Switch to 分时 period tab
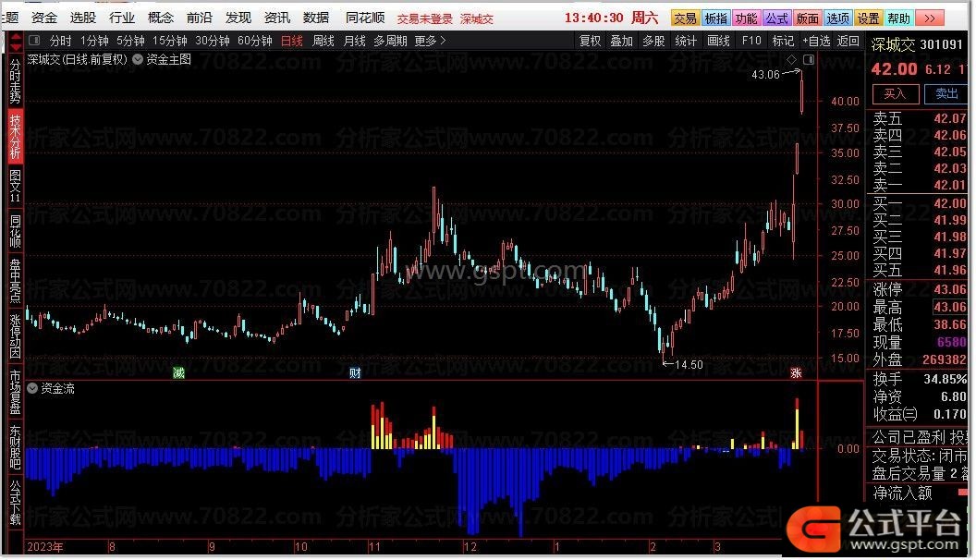The height and width of the screenshot is (560, 976). click(60, 41)
